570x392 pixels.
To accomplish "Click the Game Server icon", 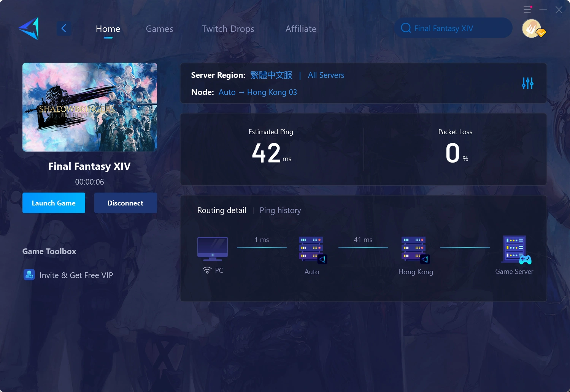I will pos(516,250).
